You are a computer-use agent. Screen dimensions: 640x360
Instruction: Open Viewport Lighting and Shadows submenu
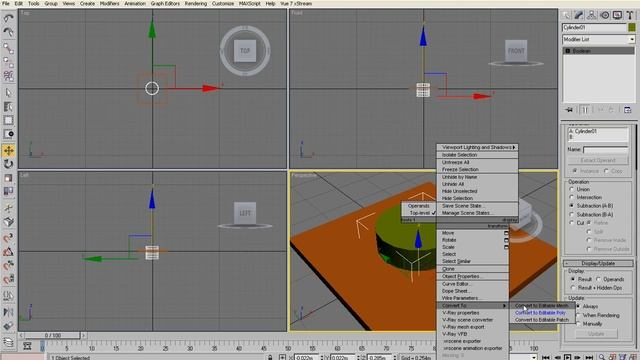tap(478, 147)
